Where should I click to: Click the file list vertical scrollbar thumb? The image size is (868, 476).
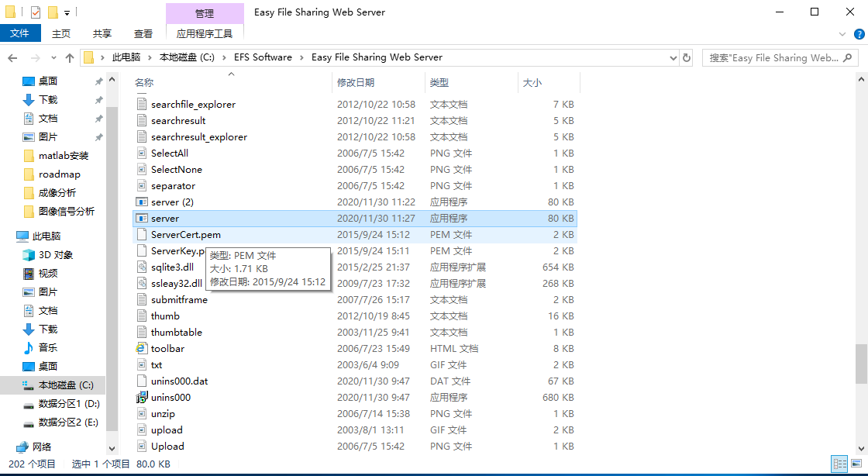tap(861, 364)
